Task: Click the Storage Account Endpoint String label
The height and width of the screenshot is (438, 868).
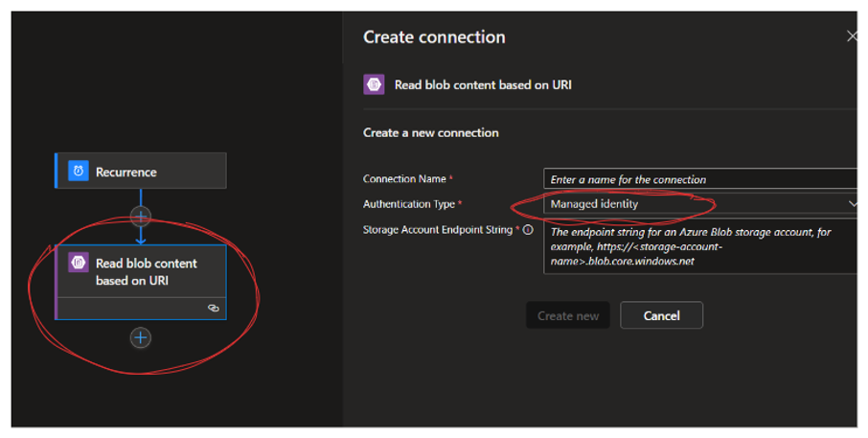Action: click(x=438, y=230)
